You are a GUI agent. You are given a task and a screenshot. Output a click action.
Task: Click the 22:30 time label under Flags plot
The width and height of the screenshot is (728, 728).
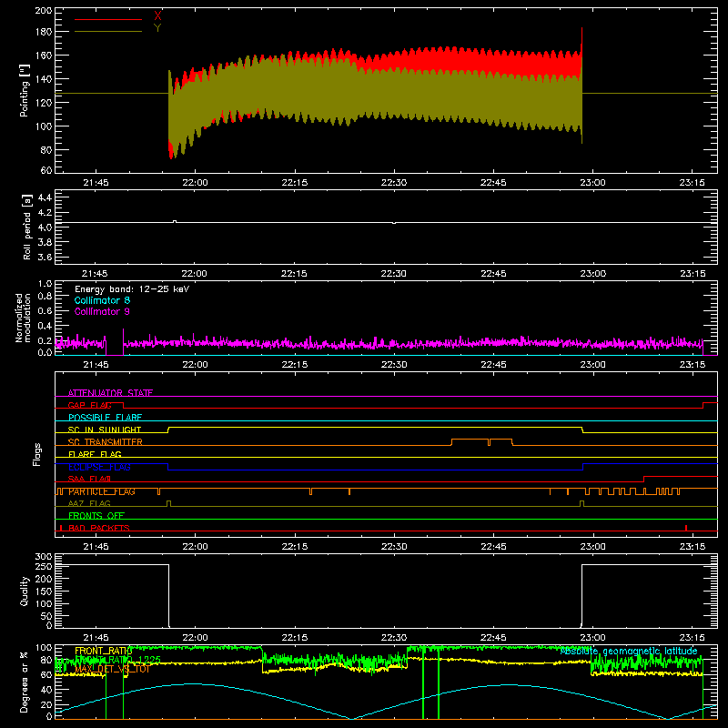tap(394, 547)
